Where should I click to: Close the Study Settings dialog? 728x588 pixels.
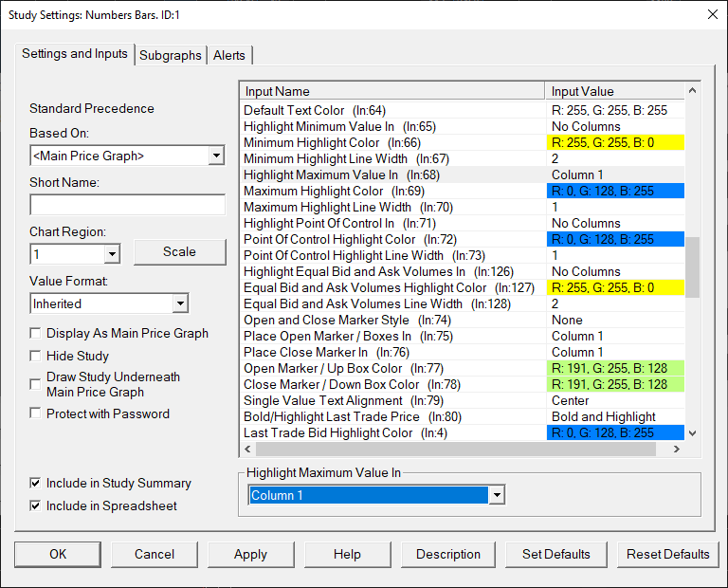[x=712, y=15]
